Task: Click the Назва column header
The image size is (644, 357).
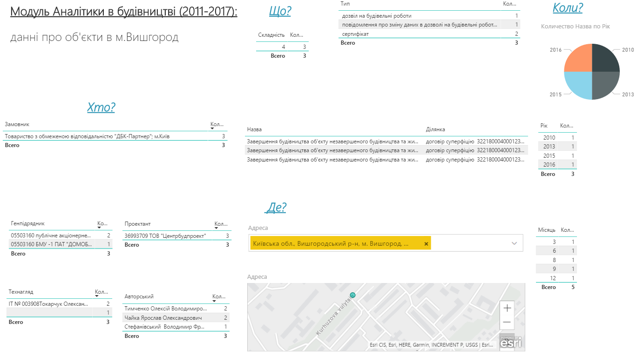Action: pyautogui.click(x=254, y=129)
